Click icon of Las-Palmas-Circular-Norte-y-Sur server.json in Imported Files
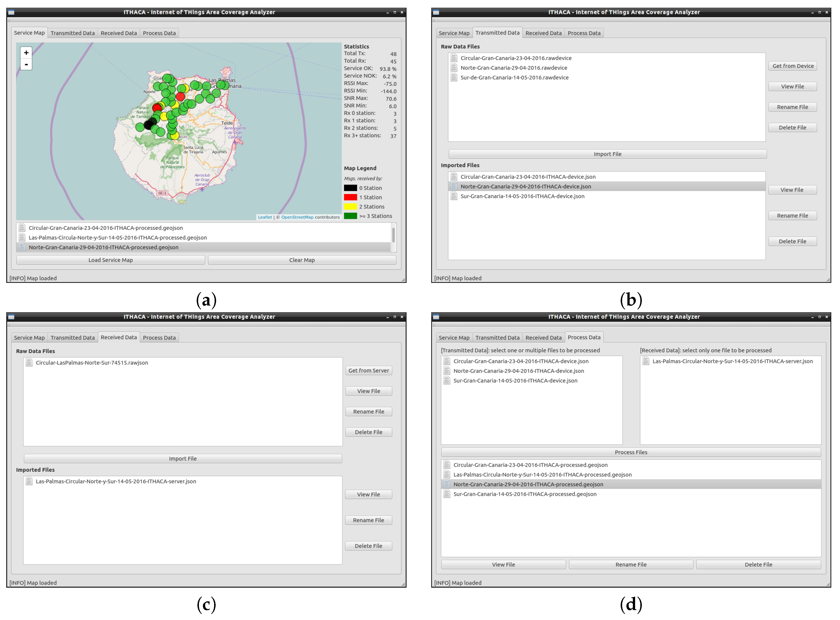Image resolution: width=840 pixels, height=620 pixels. pos(29,481)
